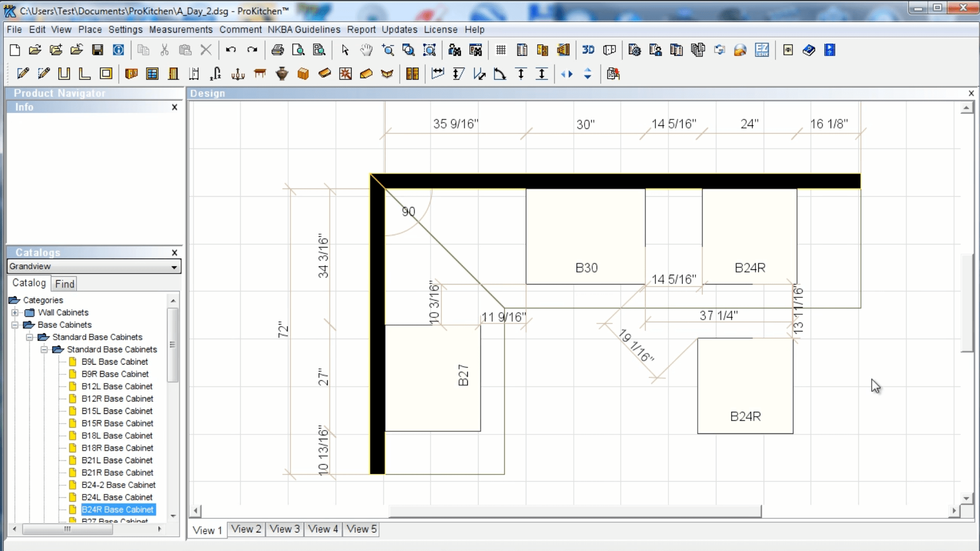Zoom in with the magnifier tool
The height and width of the screenshot is (551, 980).
click(x=388, y=50)
